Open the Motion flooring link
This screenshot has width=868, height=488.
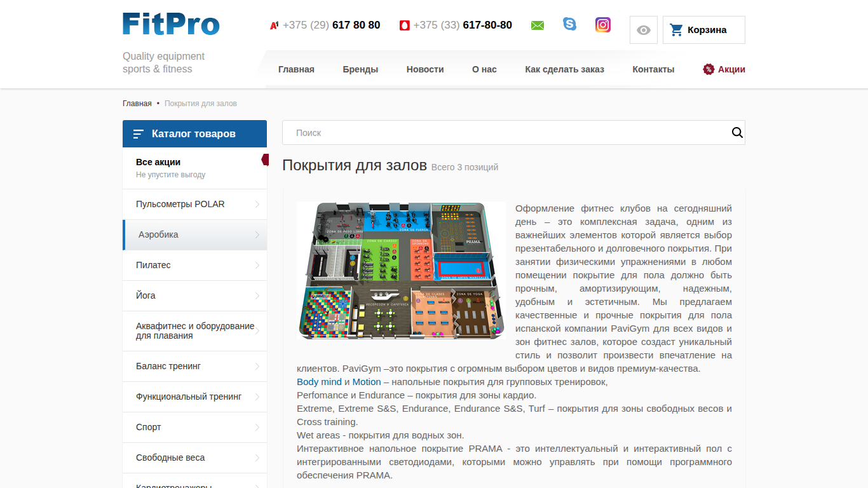click(367, 382)
